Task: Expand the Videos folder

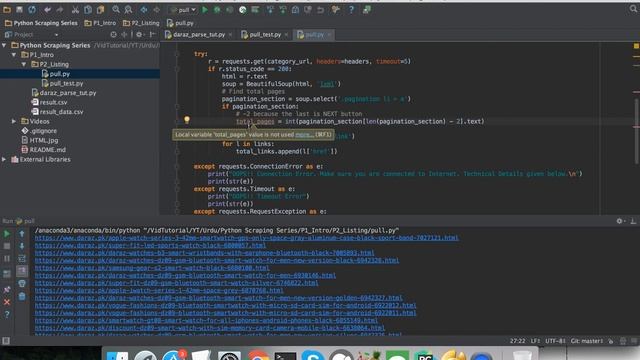Action: click(x=14, y=121)
